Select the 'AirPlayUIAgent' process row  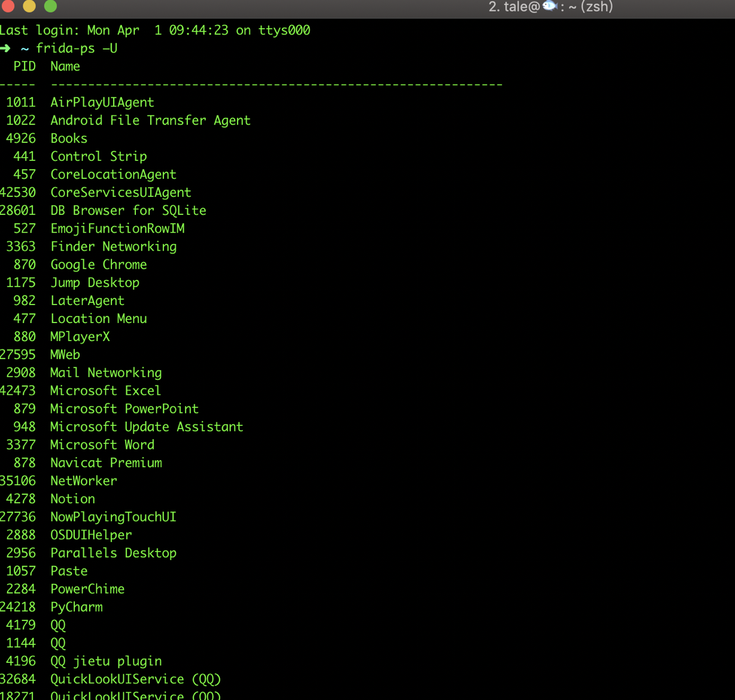[80, 102]
